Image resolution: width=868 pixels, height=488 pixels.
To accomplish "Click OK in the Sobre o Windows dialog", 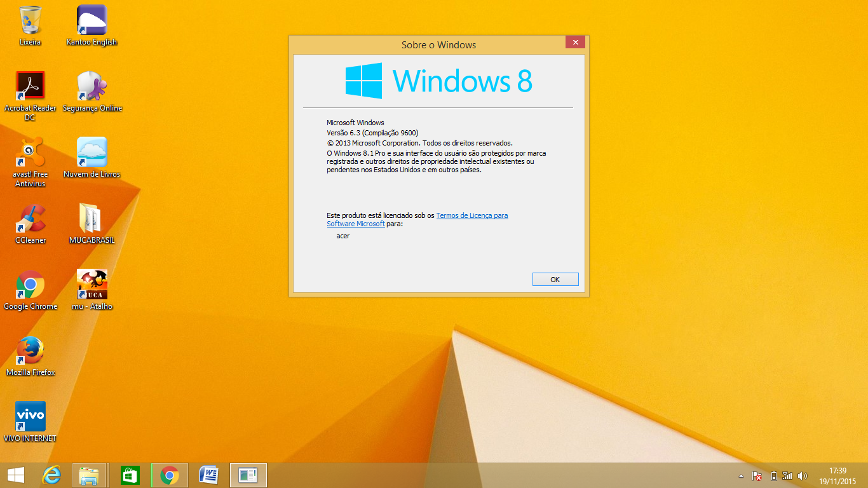I will pyautogui.click(x=555, y=280).
